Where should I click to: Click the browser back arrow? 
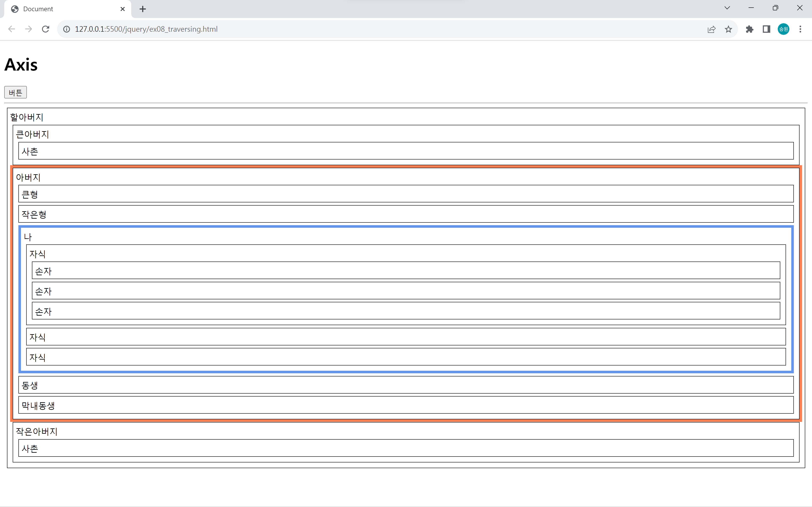coord(12,29)
